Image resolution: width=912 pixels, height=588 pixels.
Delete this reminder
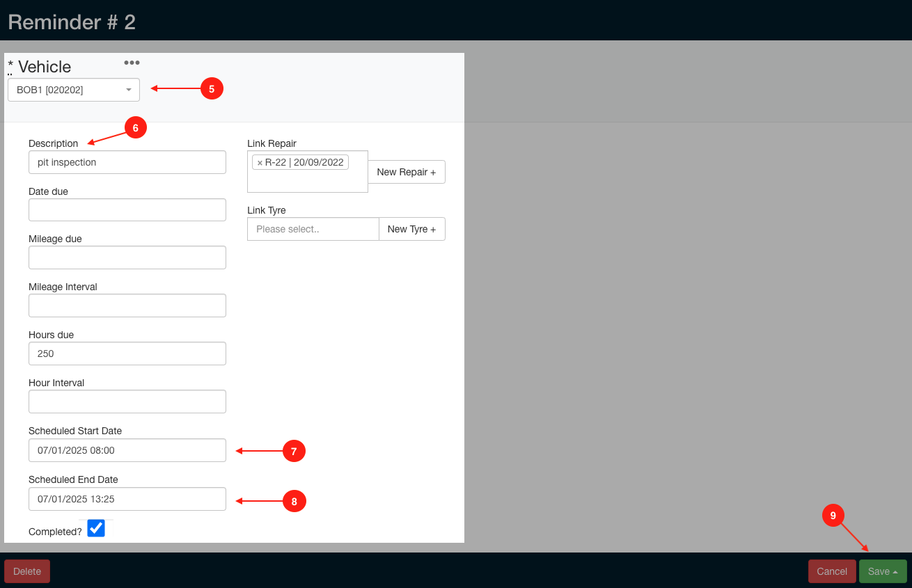(x=27, y=571)
